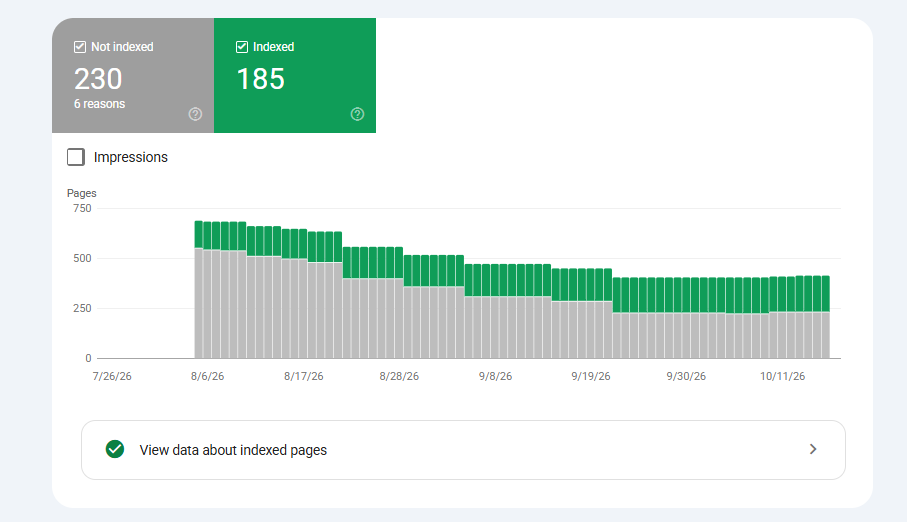Click the 6 reasons text
This screenshot has width=907, height=522.
point(99,104)
